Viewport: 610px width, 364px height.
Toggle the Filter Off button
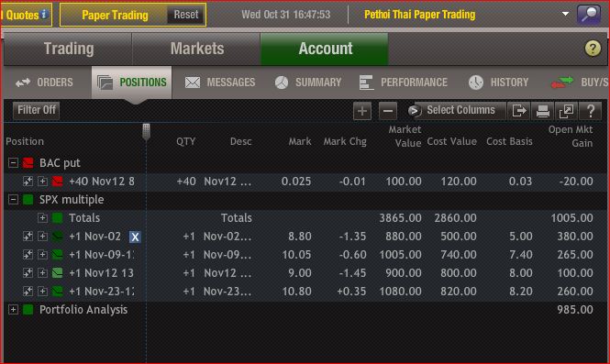(x=37, y=110)
